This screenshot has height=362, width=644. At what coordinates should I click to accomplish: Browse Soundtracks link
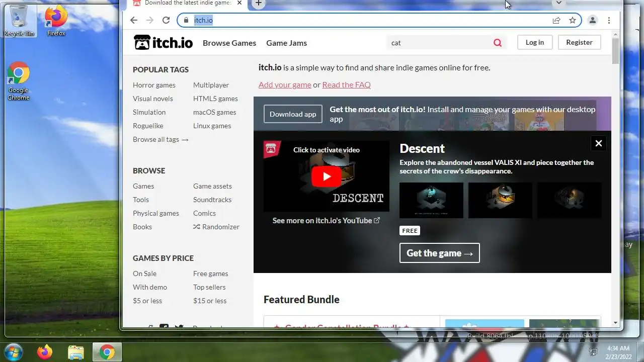[x=212, y=200]
